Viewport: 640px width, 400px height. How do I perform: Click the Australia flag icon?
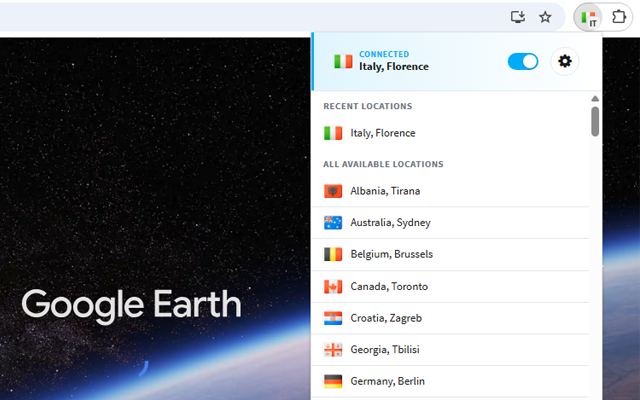point(333,222)
